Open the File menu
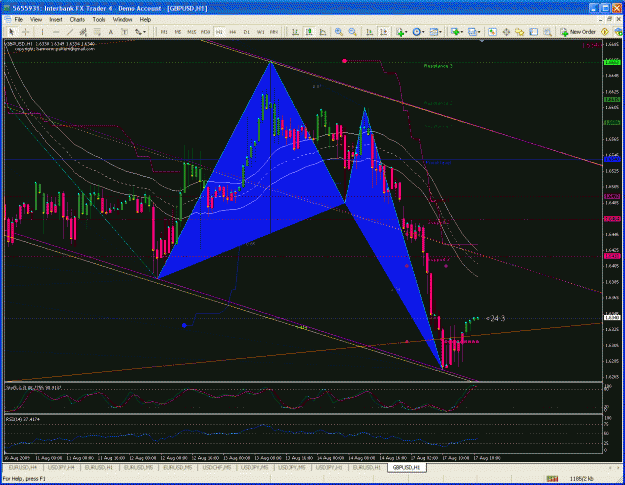 tap(18, 20)
